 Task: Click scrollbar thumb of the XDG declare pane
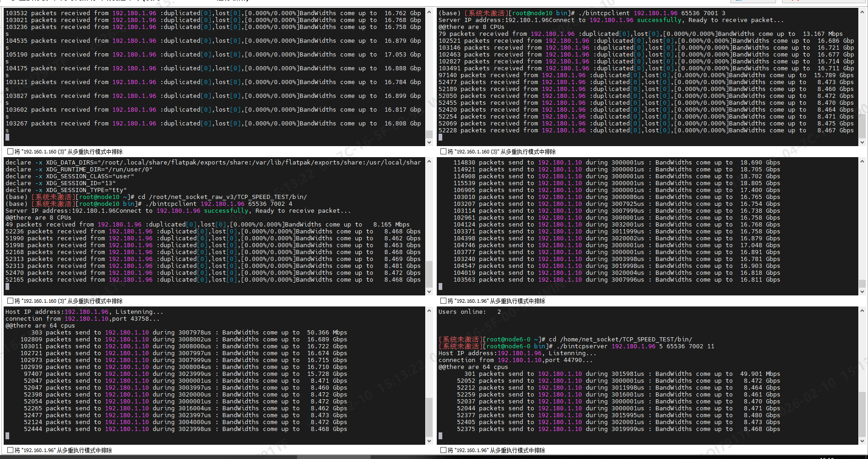point(429,274)
